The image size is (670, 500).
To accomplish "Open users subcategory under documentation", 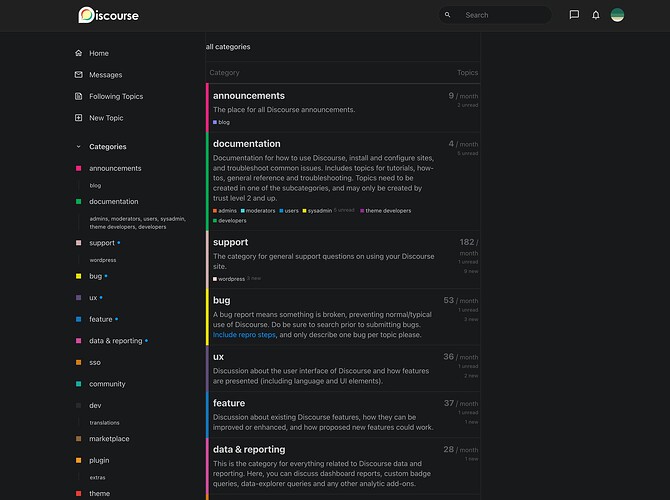I will pyautogui.click(x=289, y=211).
